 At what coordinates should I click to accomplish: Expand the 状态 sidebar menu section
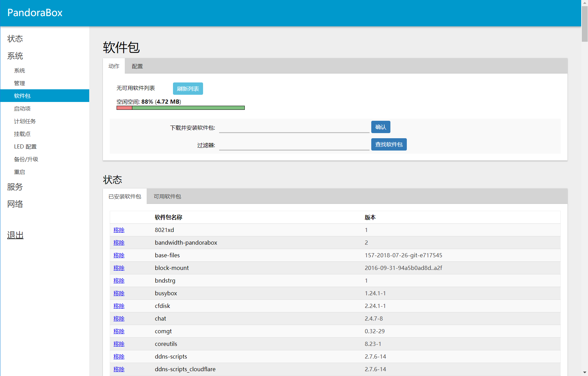click(15, 39)
